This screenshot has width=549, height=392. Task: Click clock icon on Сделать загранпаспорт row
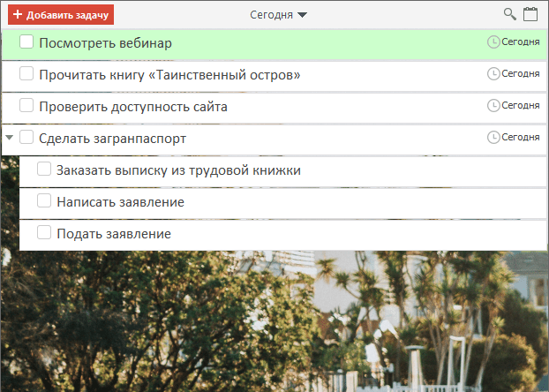point(493,138)
